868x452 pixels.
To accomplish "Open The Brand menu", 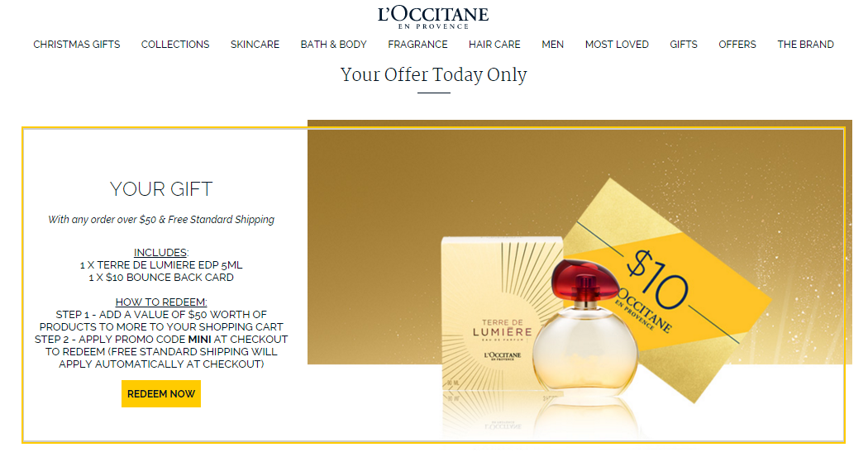I will pos(805,45).
